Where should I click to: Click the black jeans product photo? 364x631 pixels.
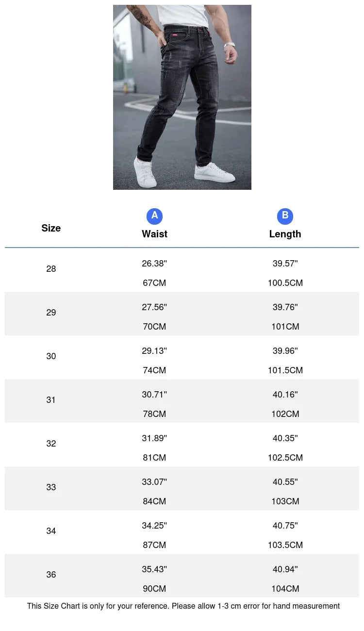point(182,97)
